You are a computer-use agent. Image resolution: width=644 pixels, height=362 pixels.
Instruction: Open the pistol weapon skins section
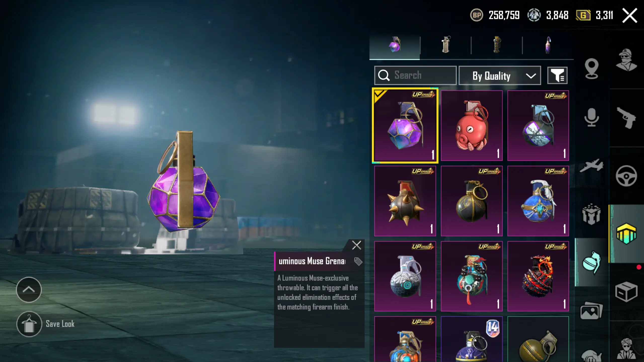point(626,118)
